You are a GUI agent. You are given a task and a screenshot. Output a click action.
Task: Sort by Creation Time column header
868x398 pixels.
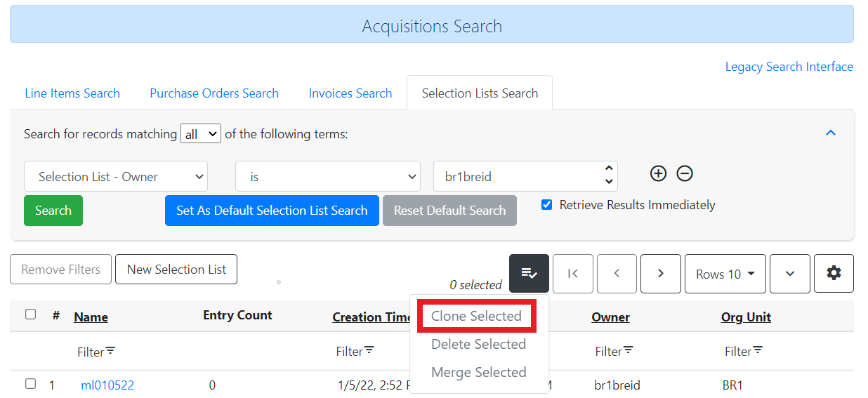pyautogui.click(x=372, y=317)
